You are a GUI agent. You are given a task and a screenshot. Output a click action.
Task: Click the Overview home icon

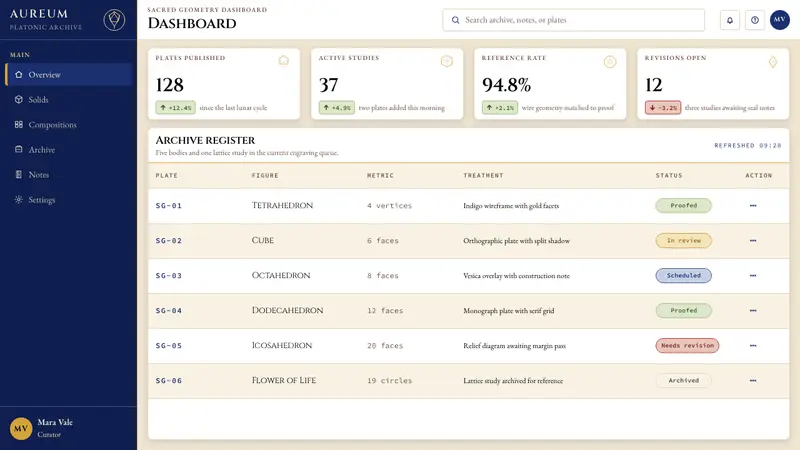(x=19, y=74)
